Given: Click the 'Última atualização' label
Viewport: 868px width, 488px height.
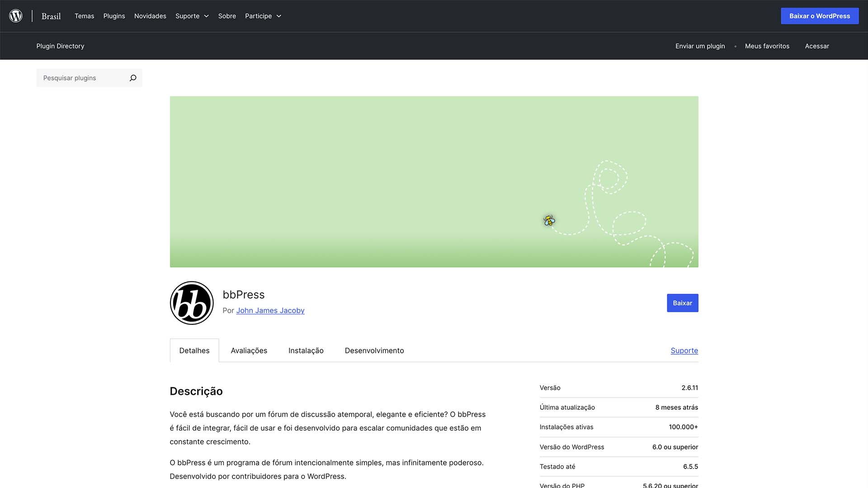Looking at the screenshot, I should click(x=567, y=408).
